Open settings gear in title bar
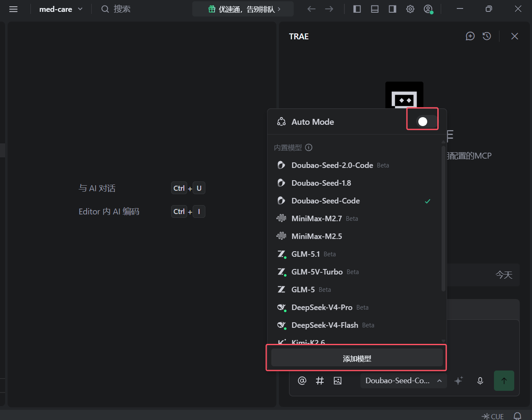 (x=410, y=9)
